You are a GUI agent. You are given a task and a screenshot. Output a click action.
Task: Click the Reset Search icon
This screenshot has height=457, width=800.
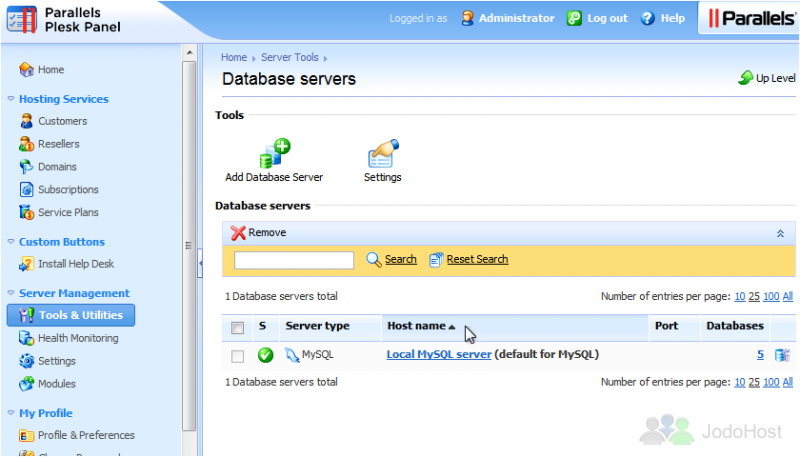436,260
